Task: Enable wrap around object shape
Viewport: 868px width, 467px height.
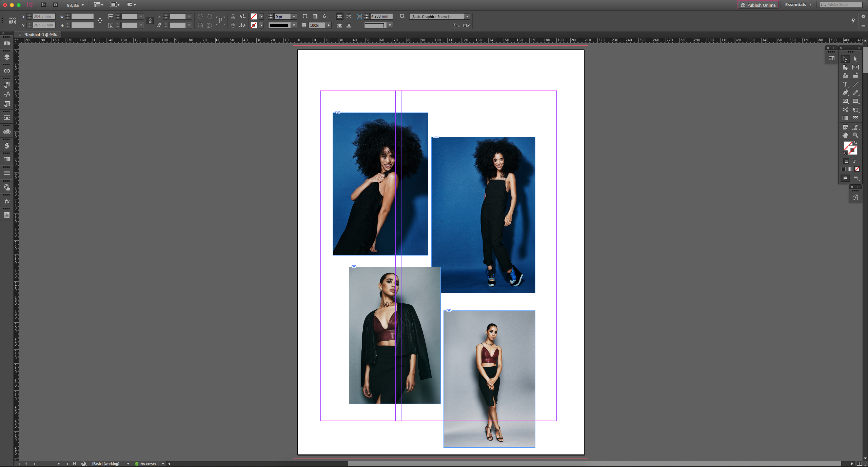Action: pos(339,25)
